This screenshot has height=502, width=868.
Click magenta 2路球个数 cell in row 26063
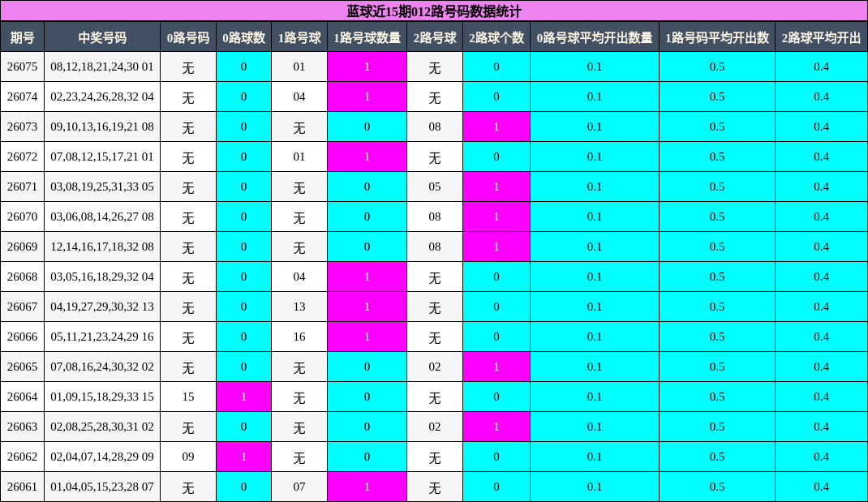click(x=496, y=427)
